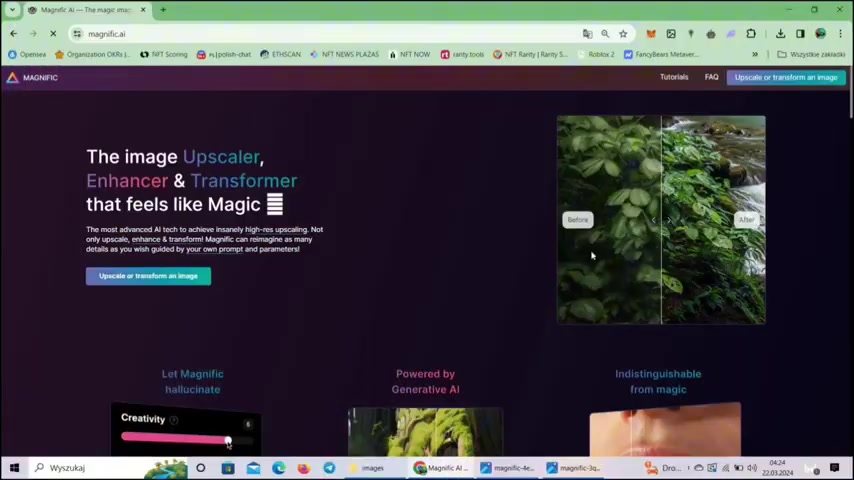This screenshot has height=480, width=854.
Task: Open the Extensions puzzle menu
Action: point(751,34)
